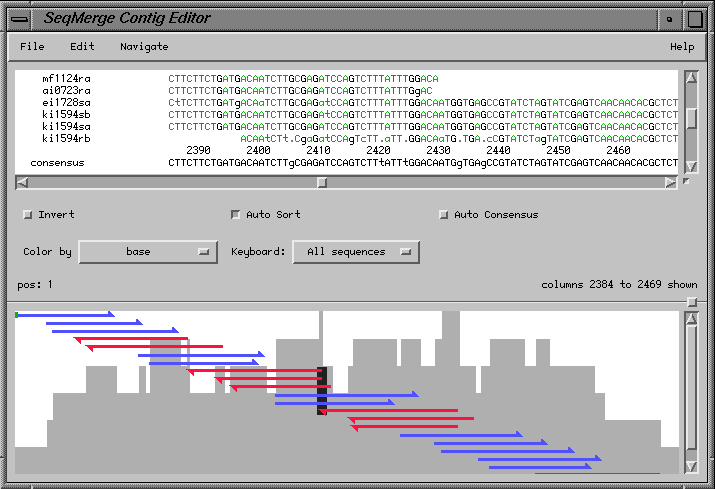Viewport: 715px width, 489px height.
Task: Click the small corner resize handle of sequence pane
Action: 686,182
